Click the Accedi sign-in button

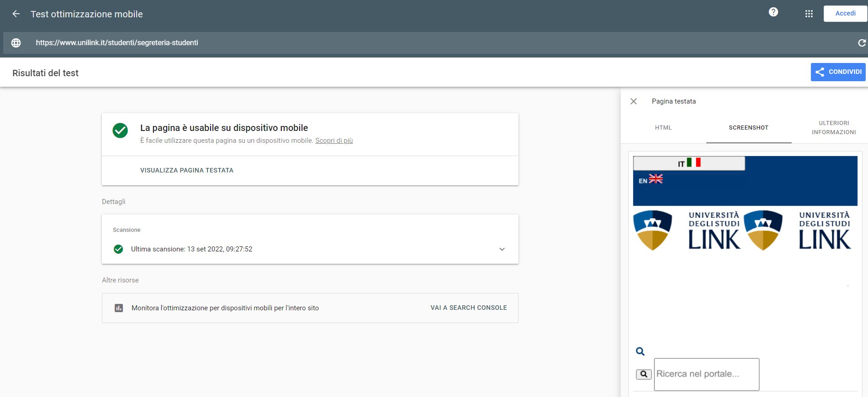(x=845, y=14)
